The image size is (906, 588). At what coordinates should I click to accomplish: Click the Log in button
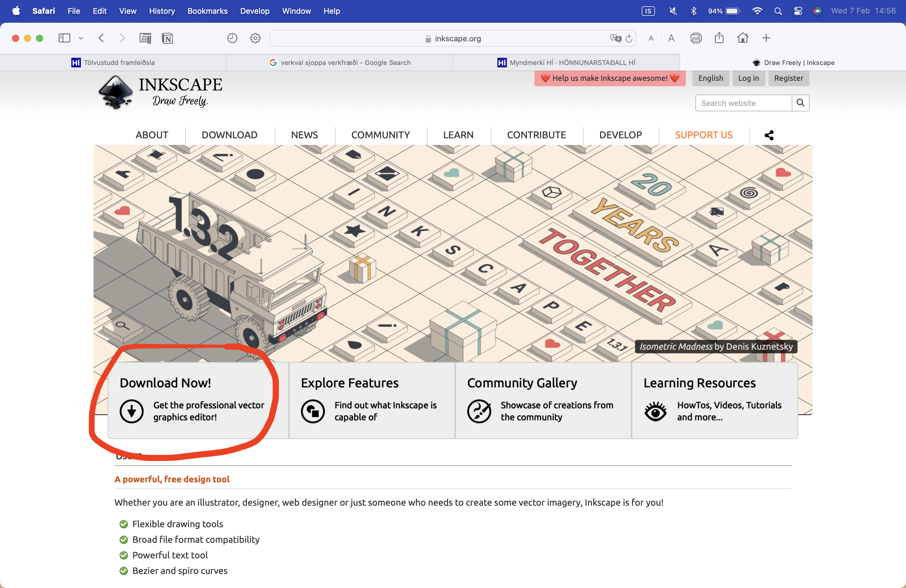[x=748, y=78]
